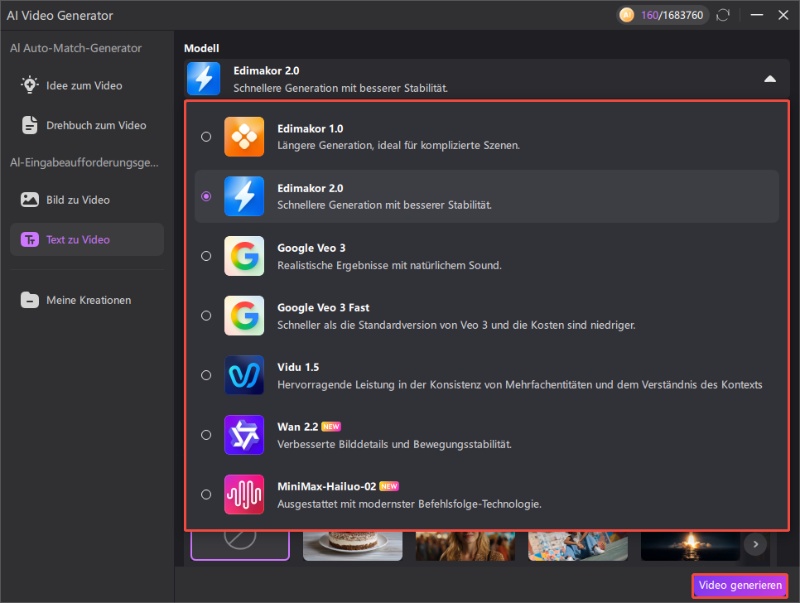Collapse the Modell dropdown with the arrow
This screenshot has height=603, width=800.
point(769,79)
